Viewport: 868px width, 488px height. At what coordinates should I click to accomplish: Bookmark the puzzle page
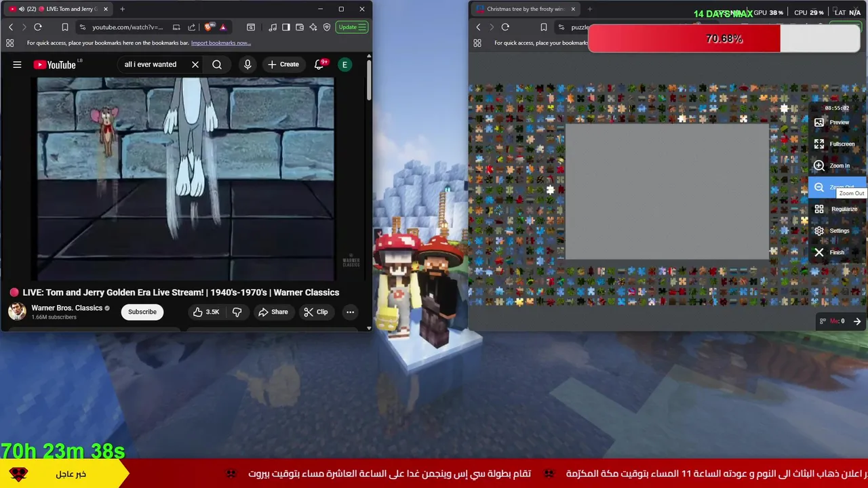pyautogui.click(x=544, y=27)
